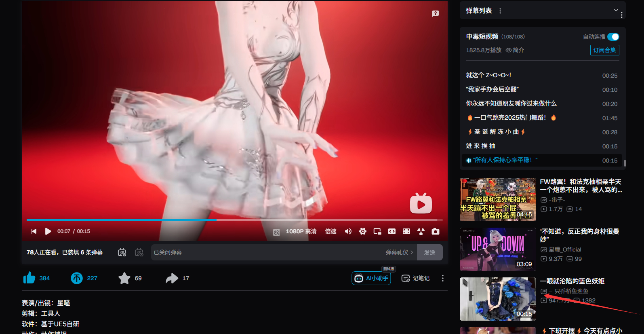Open player settings gear icon

tap(363, 231)
